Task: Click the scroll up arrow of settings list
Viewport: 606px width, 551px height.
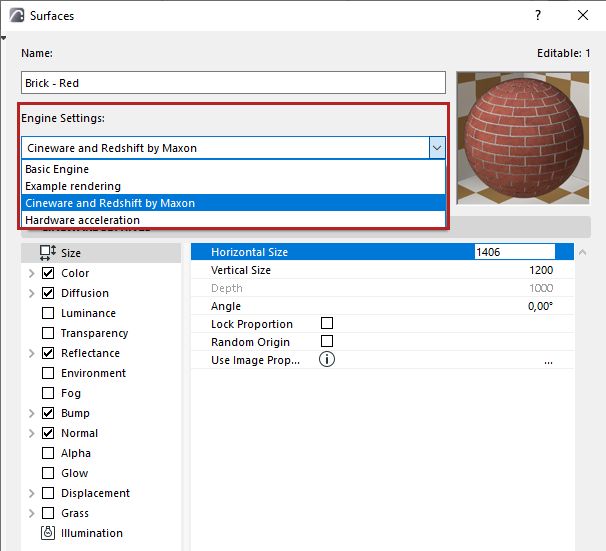Action: coord(582,253)
